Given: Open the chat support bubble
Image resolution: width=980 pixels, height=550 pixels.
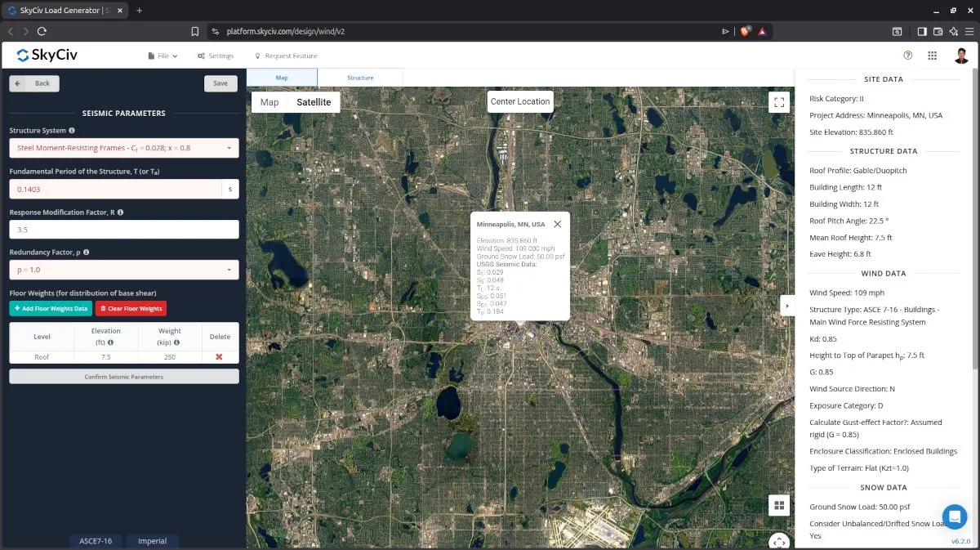Looking at the screenshot, I should click(954, 516).
